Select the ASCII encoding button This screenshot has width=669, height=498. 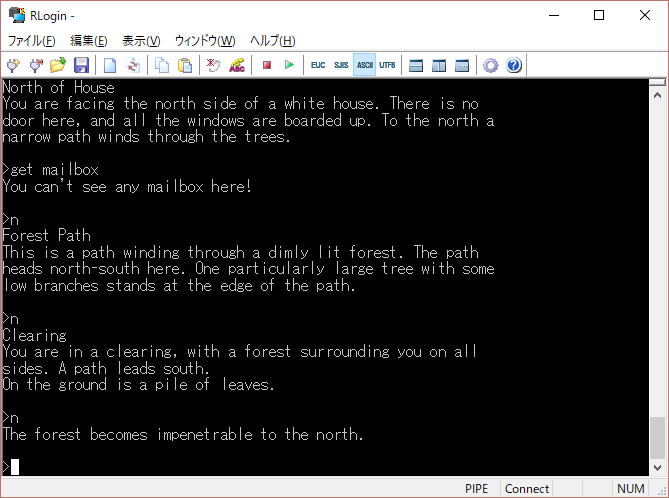coord(364,65)
